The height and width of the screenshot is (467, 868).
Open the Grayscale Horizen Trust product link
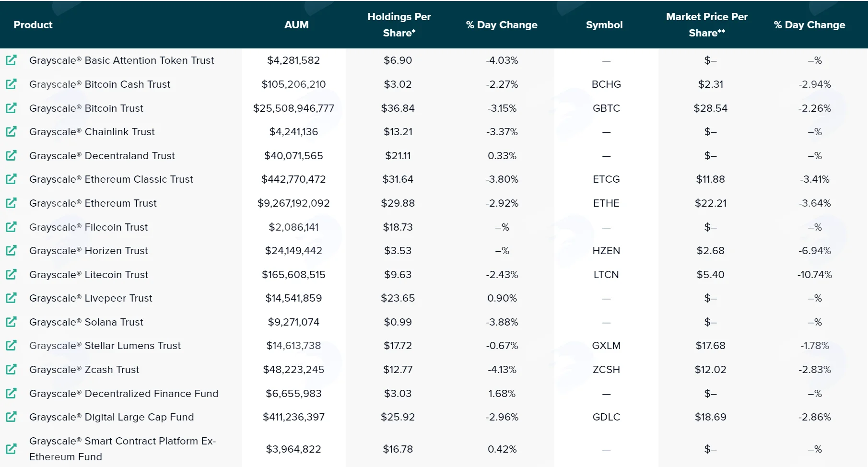pos(89,251)
